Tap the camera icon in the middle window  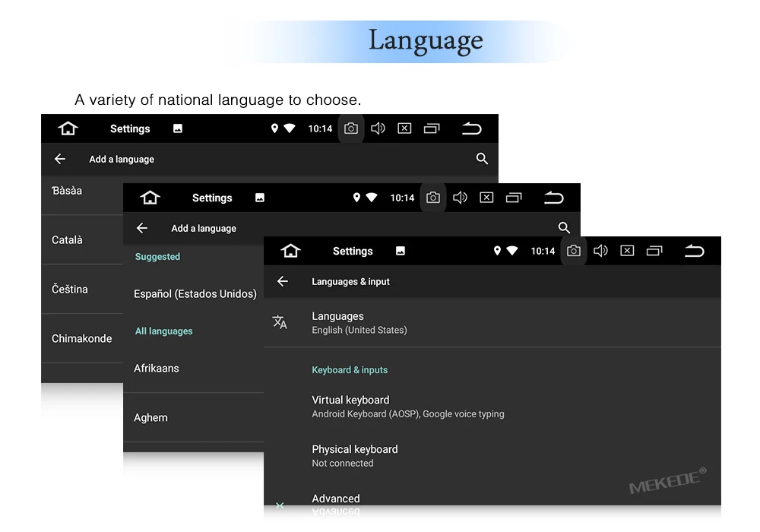[433, 198]
